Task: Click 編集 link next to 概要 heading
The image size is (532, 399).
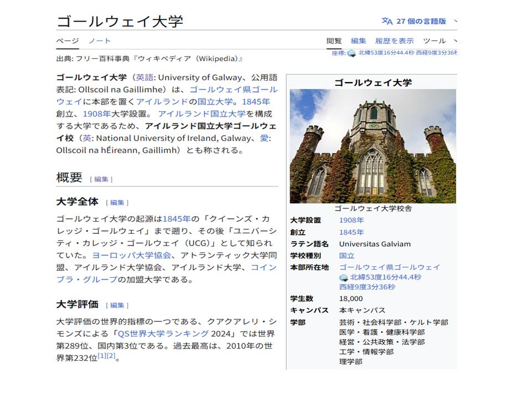Action: [x=101, y=179]
